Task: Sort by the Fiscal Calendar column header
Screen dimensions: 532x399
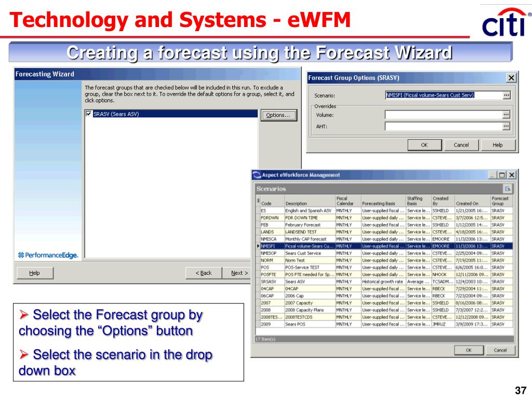Action: [349, 201]
